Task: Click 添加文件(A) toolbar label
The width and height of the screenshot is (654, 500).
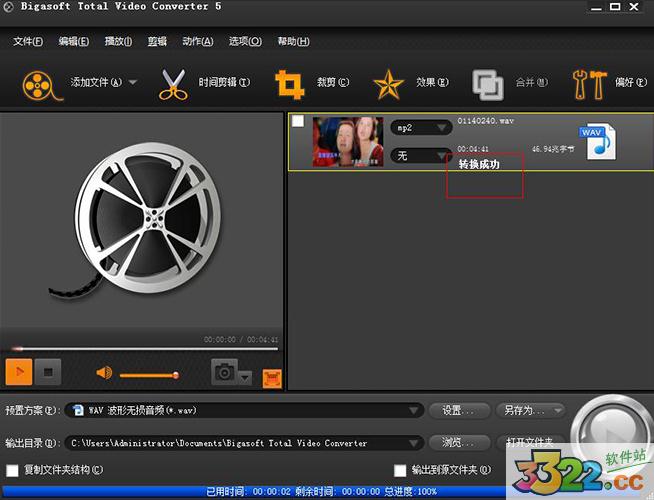Action: pos(96,82)
